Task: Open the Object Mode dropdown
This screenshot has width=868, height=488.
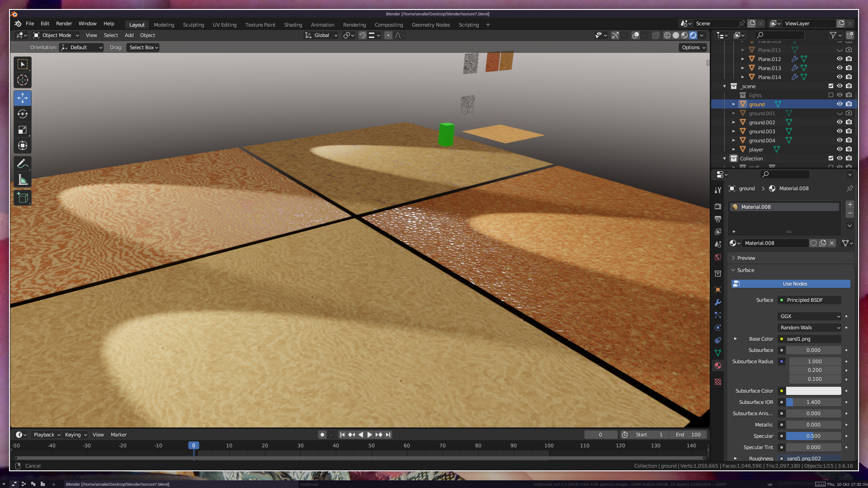Action: tap(56, 35)
